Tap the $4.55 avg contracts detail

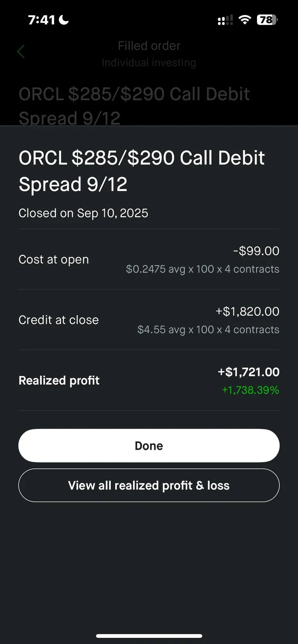tap(208, 330)
